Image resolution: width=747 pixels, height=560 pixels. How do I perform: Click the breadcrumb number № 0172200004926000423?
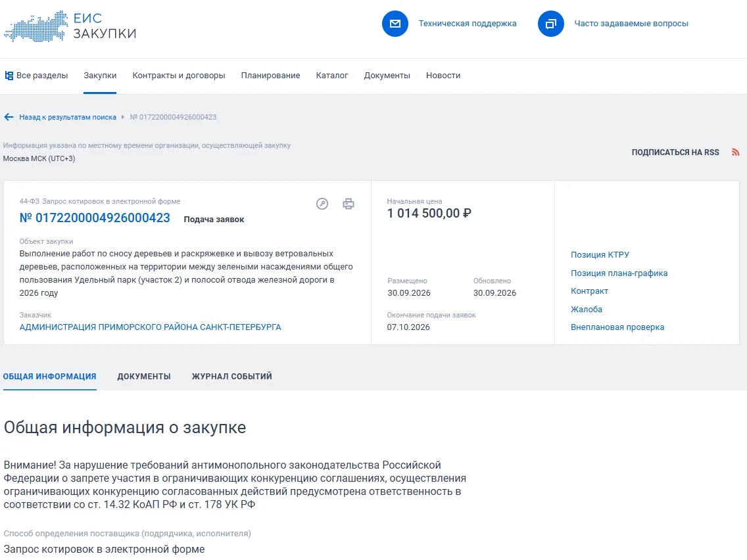(x=174, y=117)
